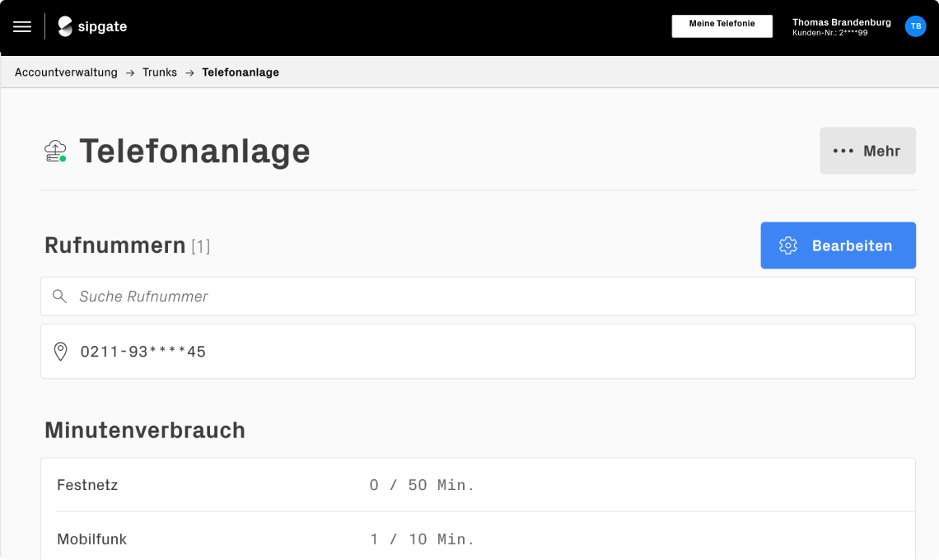The height and width of the screenshot is (560, 939).
Task: Click the three dots beside Mehr
Action: click(843, 151)
